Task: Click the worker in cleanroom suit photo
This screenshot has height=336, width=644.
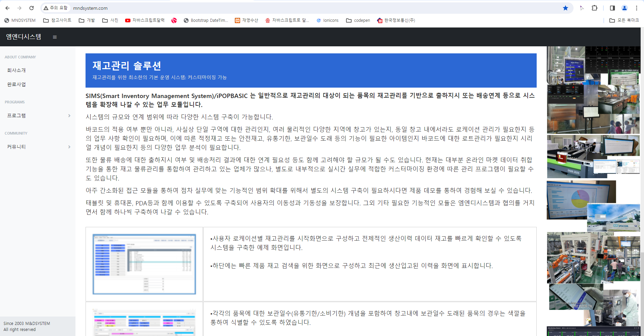Action: (x=621, y=308)
